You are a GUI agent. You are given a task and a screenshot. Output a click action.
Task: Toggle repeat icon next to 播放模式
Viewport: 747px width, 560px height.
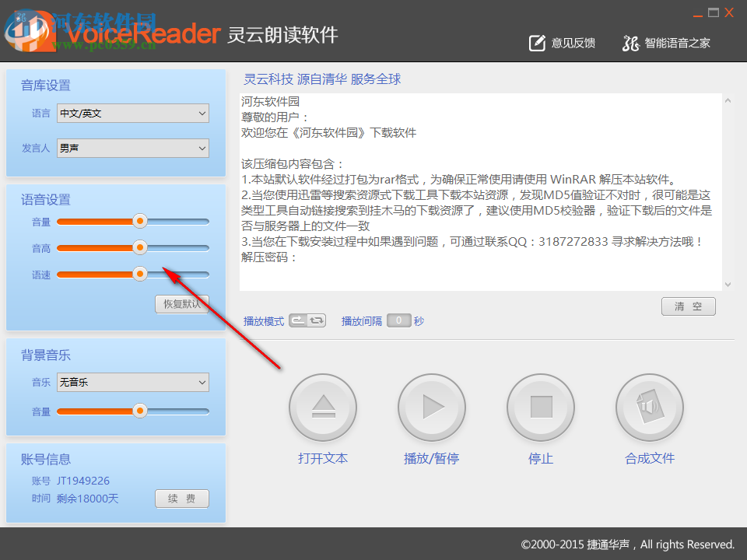click(x=315, y=320)
